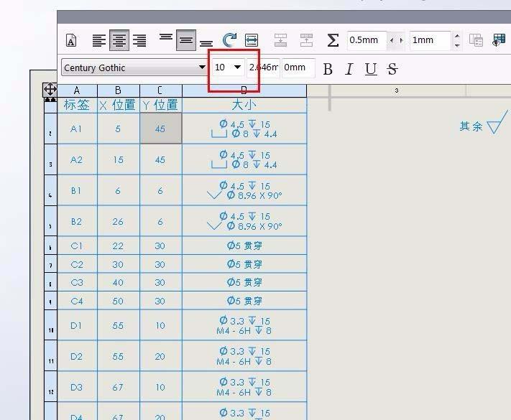The image size is (511, 420).
Task: Toggle center horizontal text alignment
Action: (119, 40)
